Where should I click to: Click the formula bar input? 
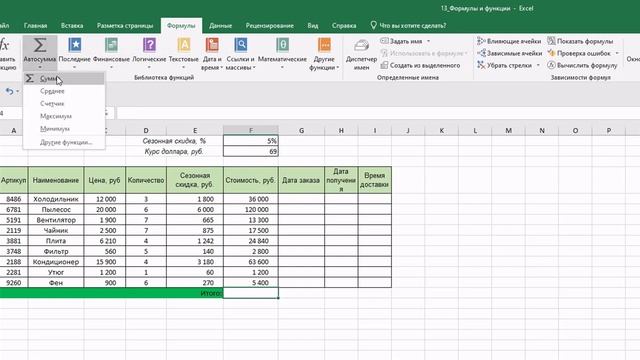coord(378,113)
